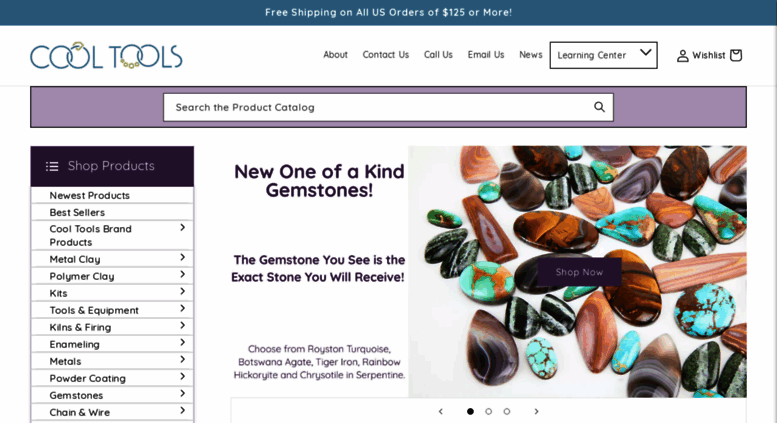Click the search magnifier icon
777x423 pixels.
coord(599,107)
